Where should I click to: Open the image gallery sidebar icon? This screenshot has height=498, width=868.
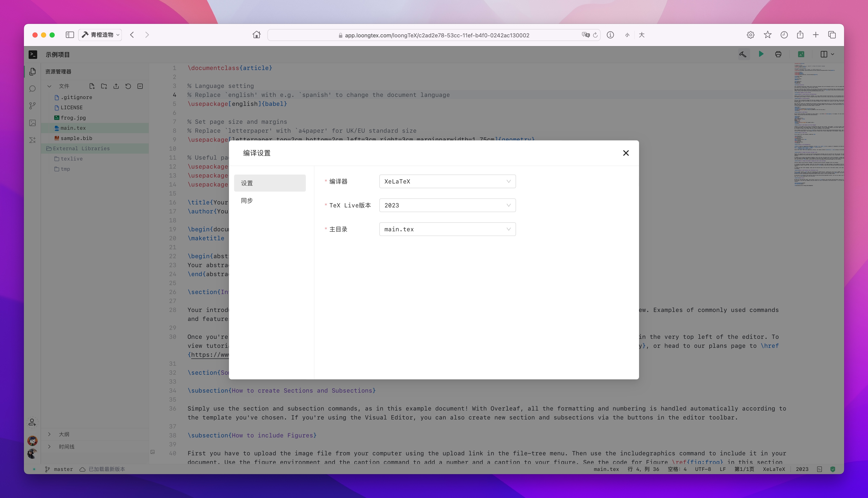click(32, 123)
